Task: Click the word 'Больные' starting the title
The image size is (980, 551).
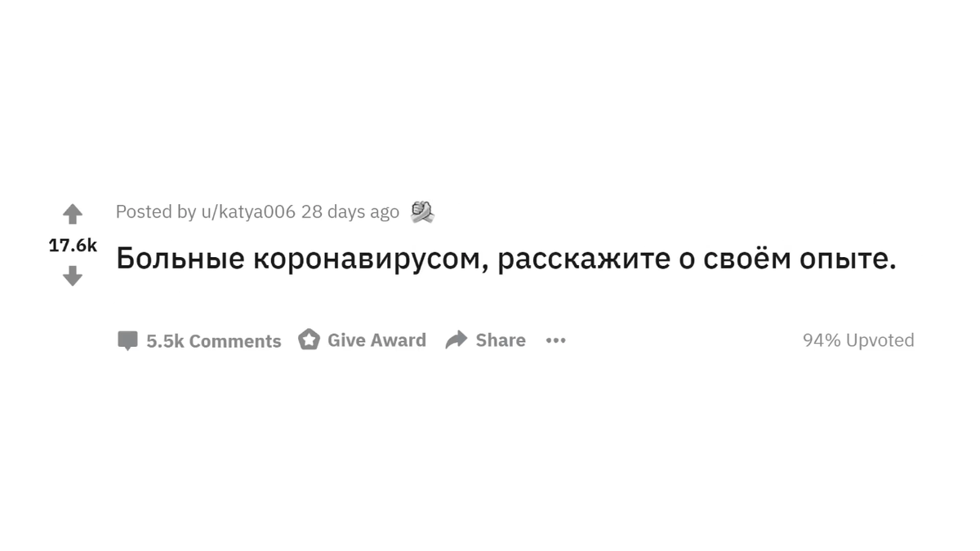Action: coord(180,259)
